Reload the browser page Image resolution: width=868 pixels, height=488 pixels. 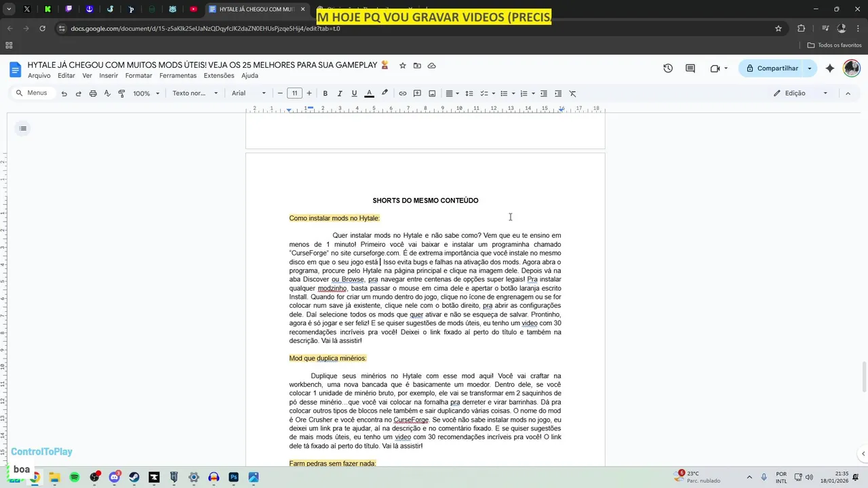[x=42, y=28]
